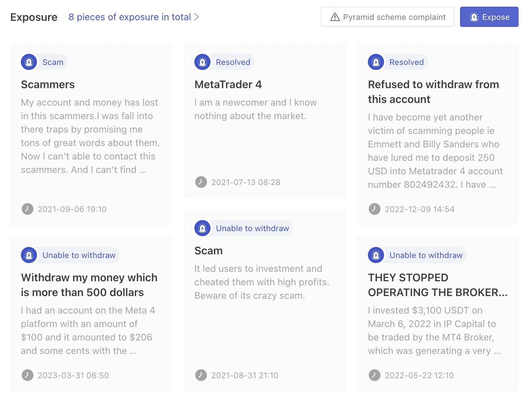
Task: Click text 'I have become yet another'
Action: pyautogui.click(x=425, y=117)
